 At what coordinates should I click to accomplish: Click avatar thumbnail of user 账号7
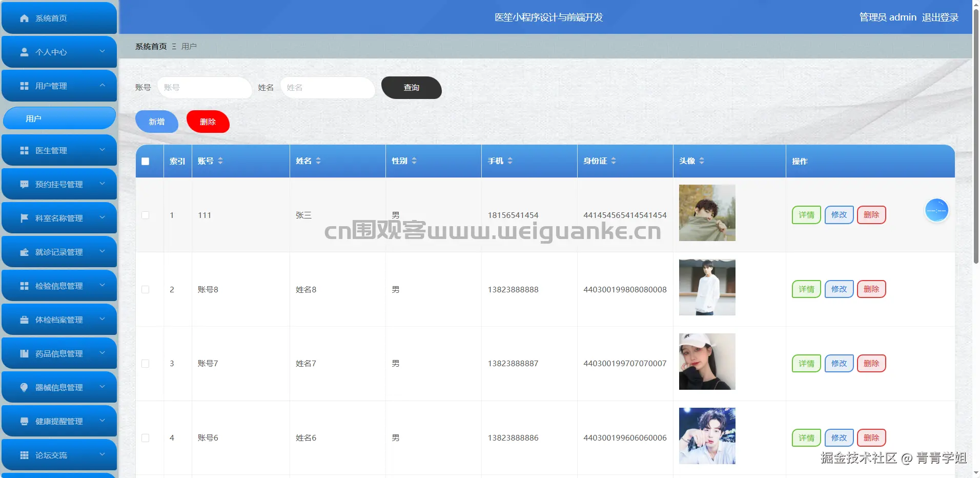tap(707, 362)
